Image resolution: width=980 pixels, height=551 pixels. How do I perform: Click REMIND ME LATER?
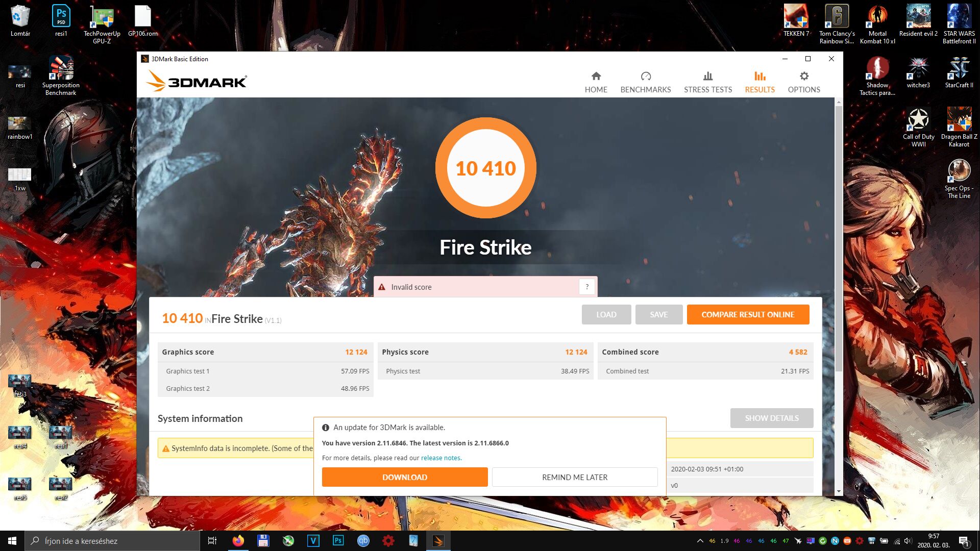point(575,477)
